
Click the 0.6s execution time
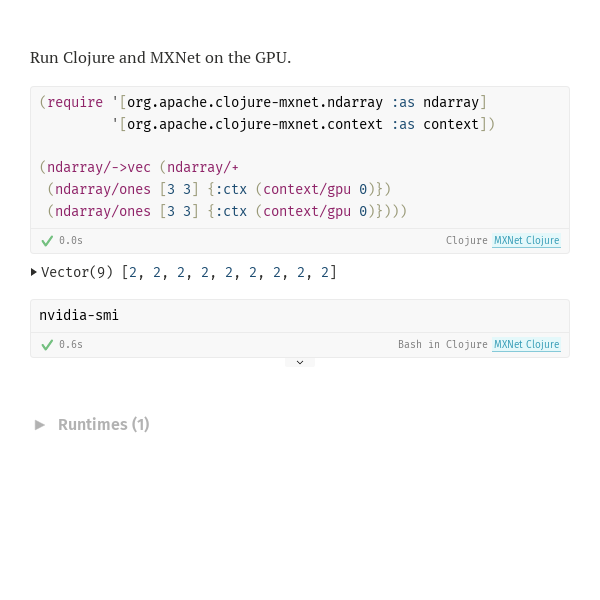[x=71, y=344]
